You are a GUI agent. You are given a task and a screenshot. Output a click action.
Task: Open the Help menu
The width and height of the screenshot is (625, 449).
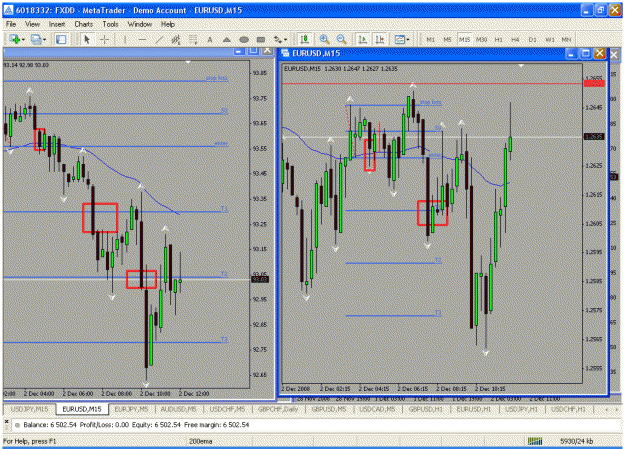pyautogui.click(x=168, y=24)
